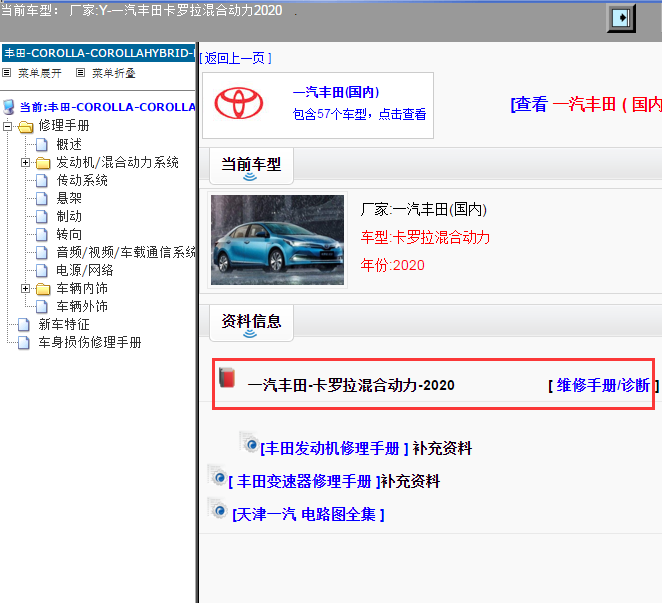The image size is (662, 603).
Task: Click 包含57个车型，点击查看 link
Action: (x=359, y=114)
